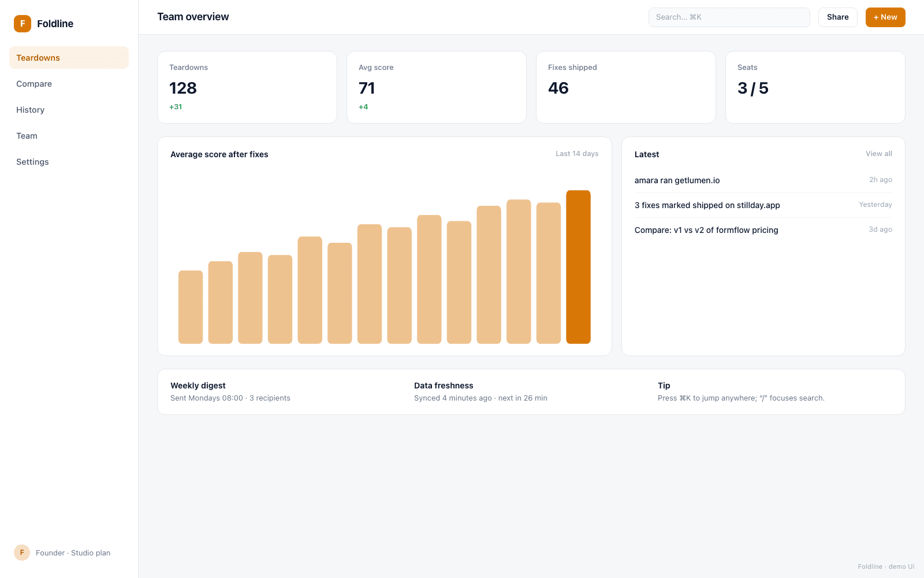Select the Fixes shipped 46 card
924x578 pixels.
(626, 87)
